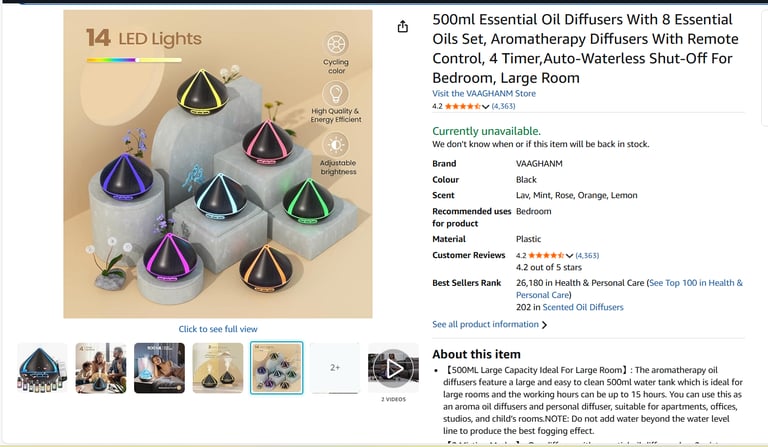
Task: Select the two diffusers thumbnail
Action: [217, 368]
